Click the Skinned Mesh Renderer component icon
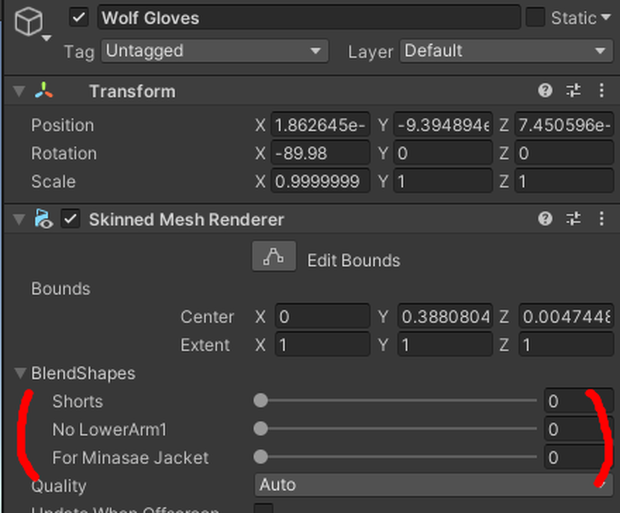620x513 pixels. point(43,219)
